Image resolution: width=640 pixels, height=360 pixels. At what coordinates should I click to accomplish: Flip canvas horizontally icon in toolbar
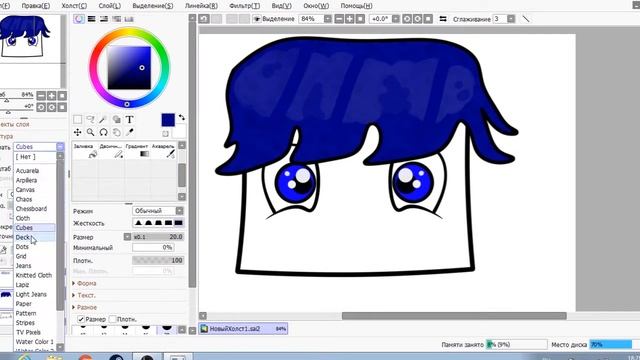click(x=443, y=19)
